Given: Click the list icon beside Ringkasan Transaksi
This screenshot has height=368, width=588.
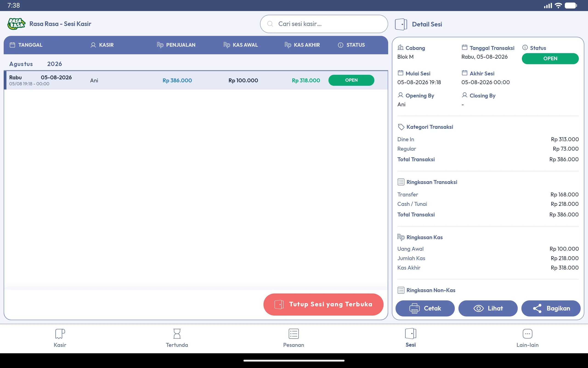Looking at the screenshot, I should (x=401, y=182).
